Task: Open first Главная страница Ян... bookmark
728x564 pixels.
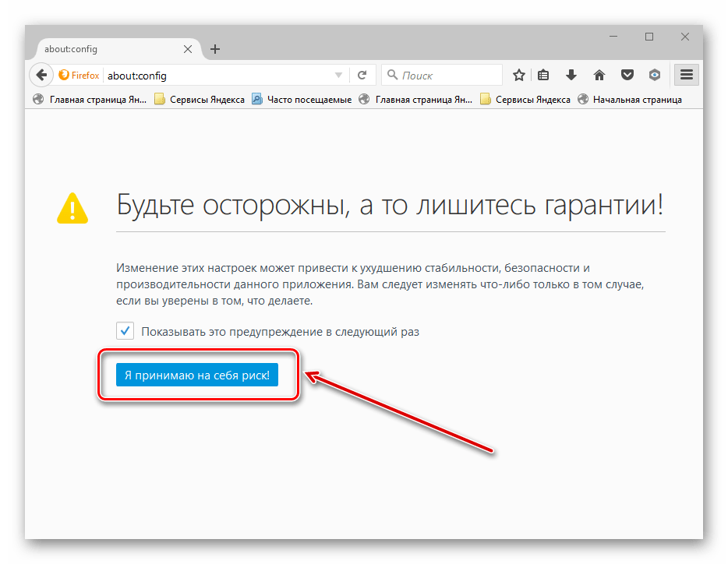Action: [90, 100]
